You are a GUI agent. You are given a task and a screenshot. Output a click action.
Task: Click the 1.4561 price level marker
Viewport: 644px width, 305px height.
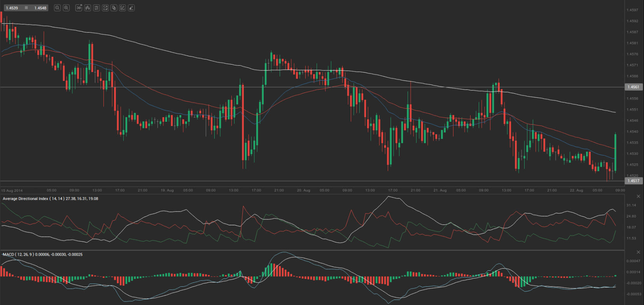point(633,87)
